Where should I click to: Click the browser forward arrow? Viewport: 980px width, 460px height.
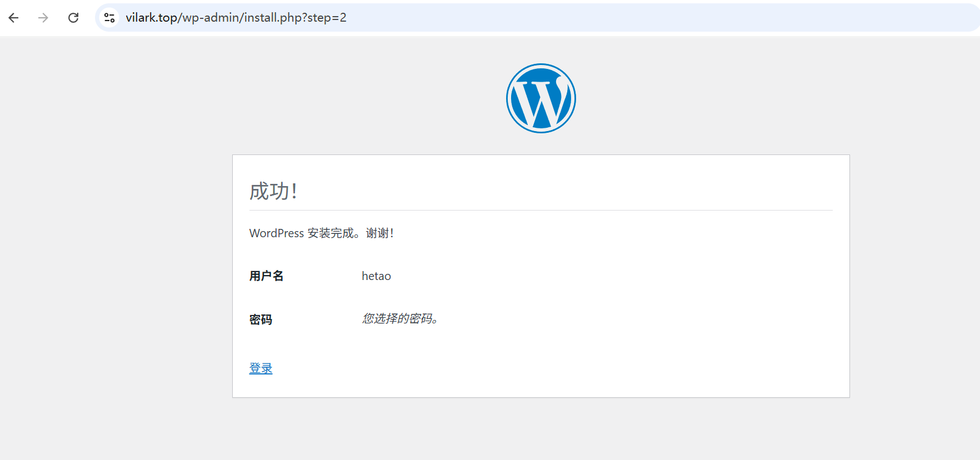pyautogui.click(x=43, y=18)
